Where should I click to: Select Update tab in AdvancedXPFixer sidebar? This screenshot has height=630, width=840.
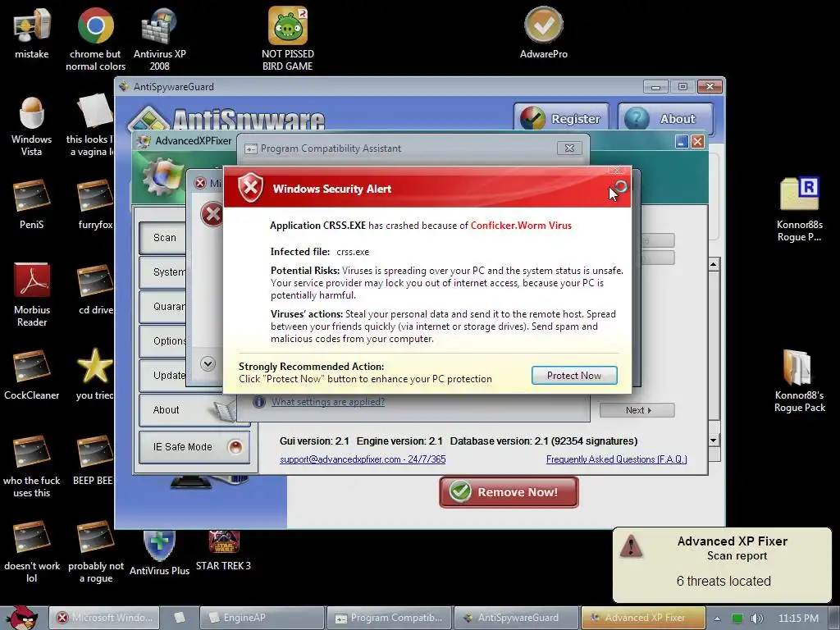(162, 375)
